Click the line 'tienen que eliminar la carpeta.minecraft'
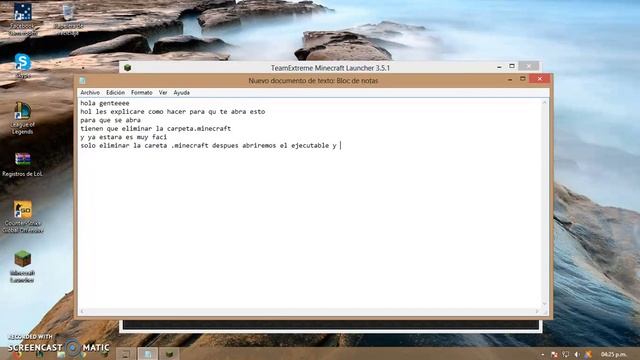The width and height of the screenshot is (640, 360). pyautogui.click(x=156, y=129)
